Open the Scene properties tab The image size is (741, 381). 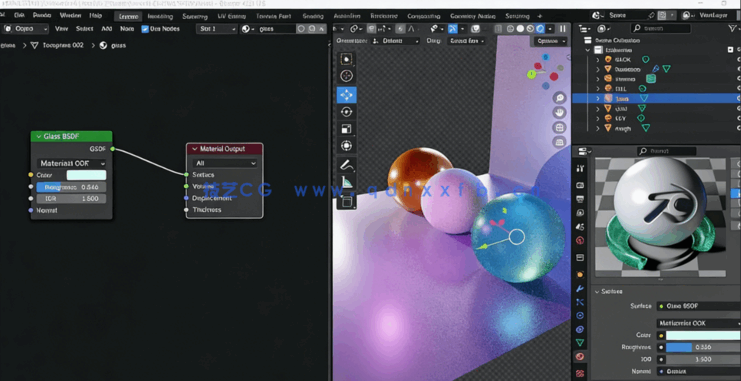point(580,226)
